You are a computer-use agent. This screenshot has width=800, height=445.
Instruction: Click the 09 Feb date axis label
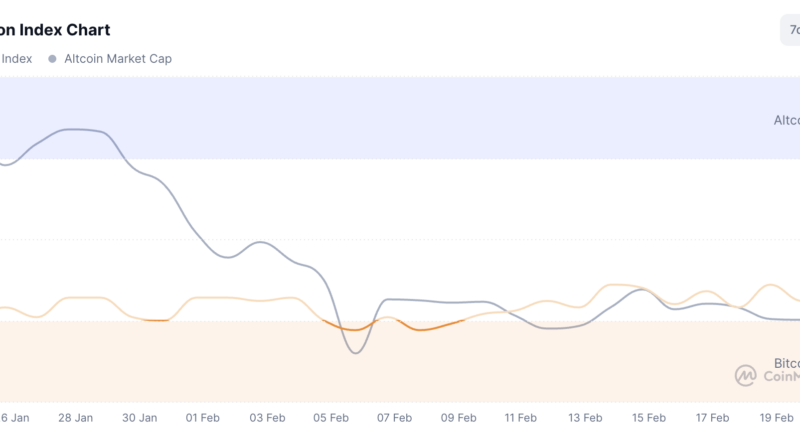pos(458,417)
